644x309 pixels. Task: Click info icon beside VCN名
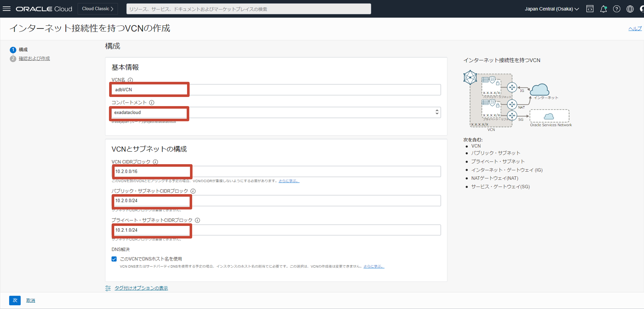point(130,80)
